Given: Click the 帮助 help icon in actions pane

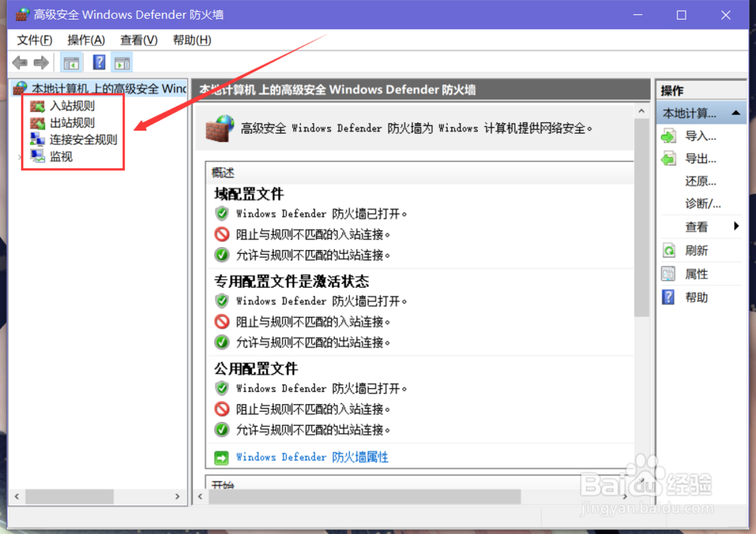Looking at the screenshot, I should point(668,297).
